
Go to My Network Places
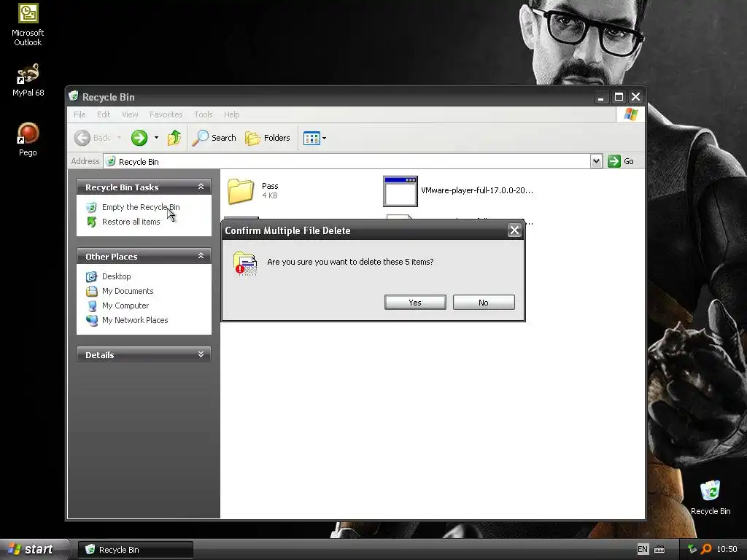(135, 321)
